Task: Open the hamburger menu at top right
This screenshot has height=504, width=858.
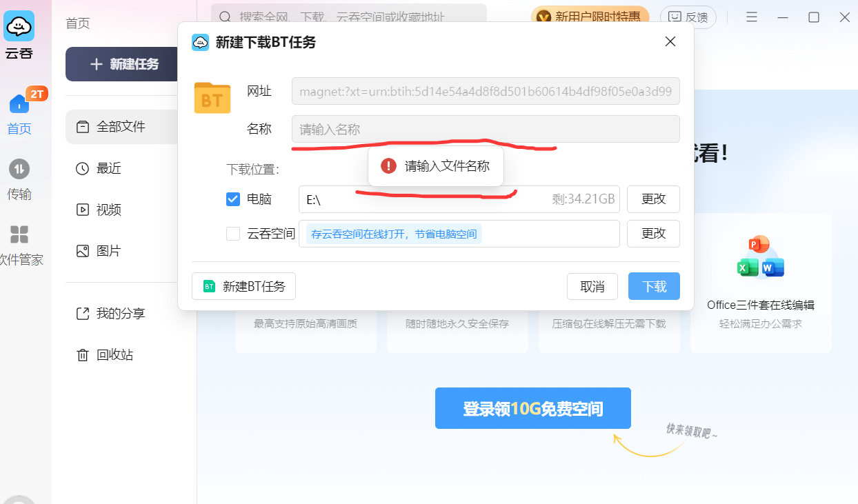Action: (x=751, y=17)
